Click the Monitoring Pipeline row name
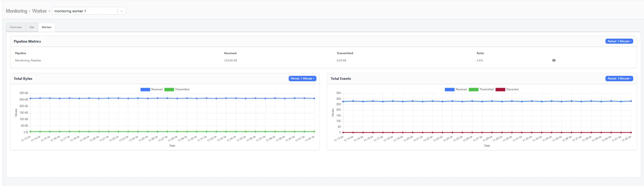This screenshot has width=644, height=186. click(28, 61)
